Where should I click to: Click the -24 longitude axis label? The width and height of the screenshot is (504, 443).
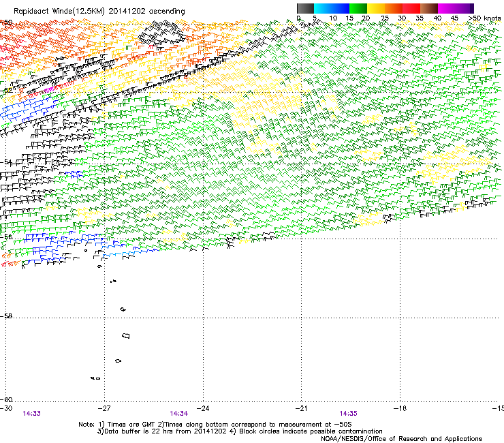[x=203, y=408]
